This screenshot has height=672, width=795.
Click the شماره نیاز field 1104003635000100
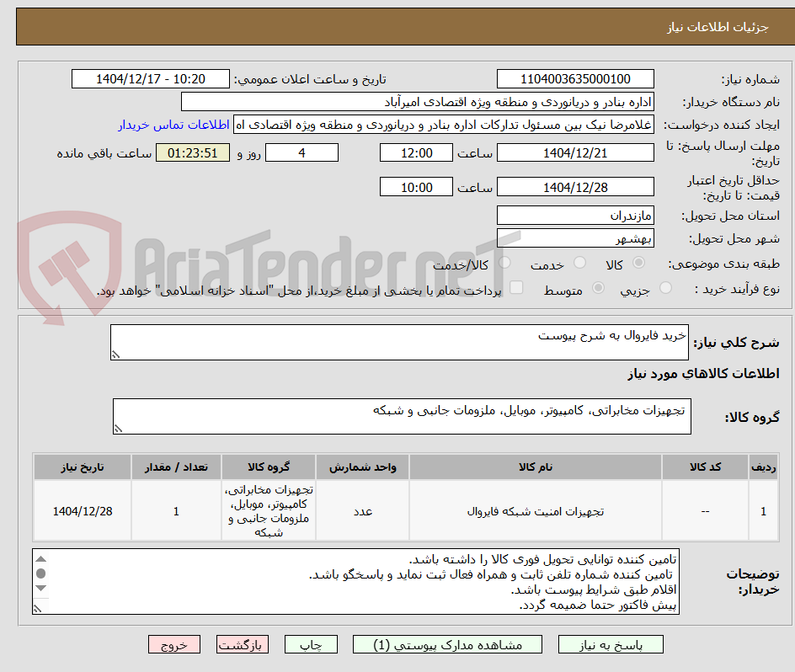point(575,79)
